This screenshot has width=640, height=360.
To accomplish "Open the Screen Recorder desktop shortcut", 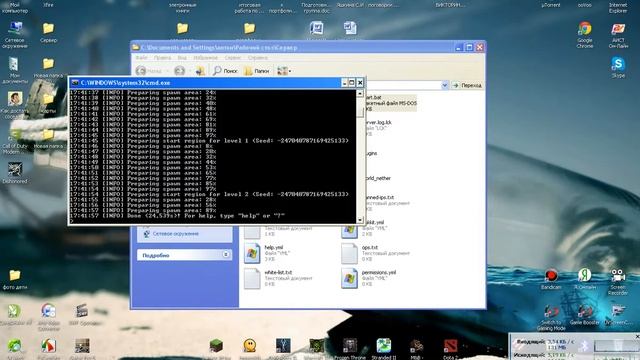I will click(618, 282).
